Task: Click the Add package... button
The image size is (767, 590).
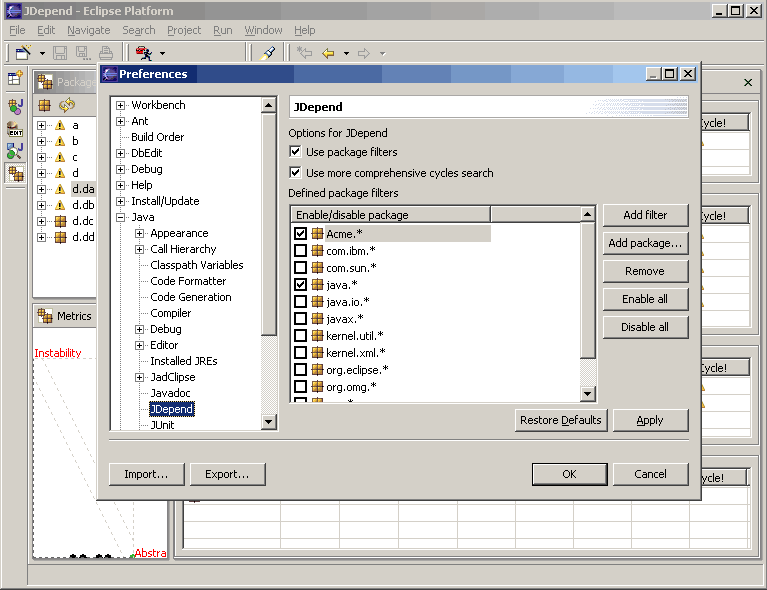Action: [x=645, y=243]
